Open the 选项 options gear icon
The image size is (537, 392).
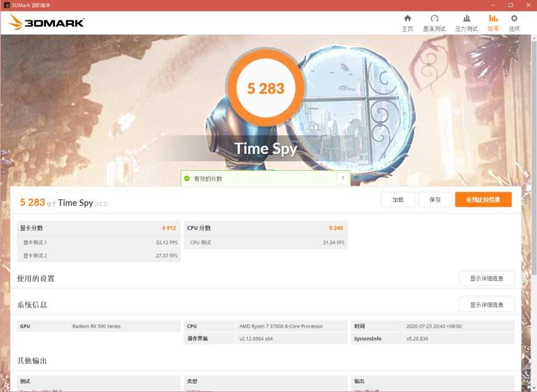pos(514,18)
